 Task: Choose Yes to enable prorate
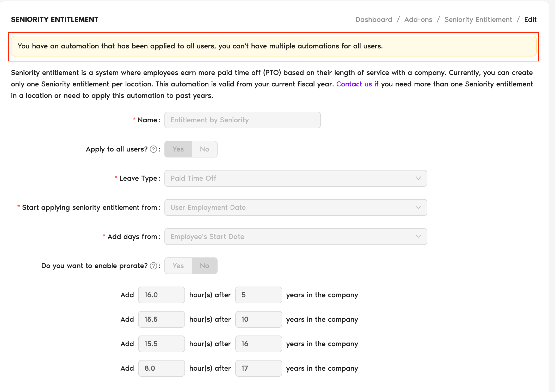tap(178, 266)
